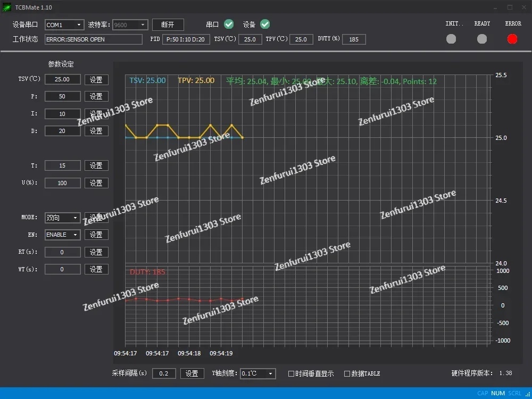Click the TSV(℃) 25.00 input field
The width and height of the screenshot is (532, 399).
click(x=62, y=79)
